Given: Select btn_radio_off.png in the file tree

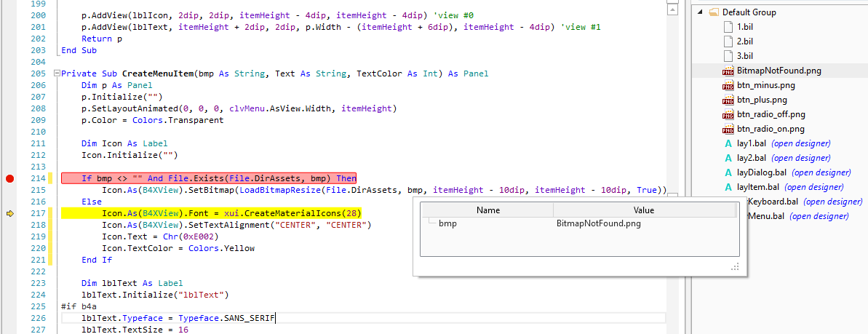Looking at the screenshot, I should [x=771, y=114].
